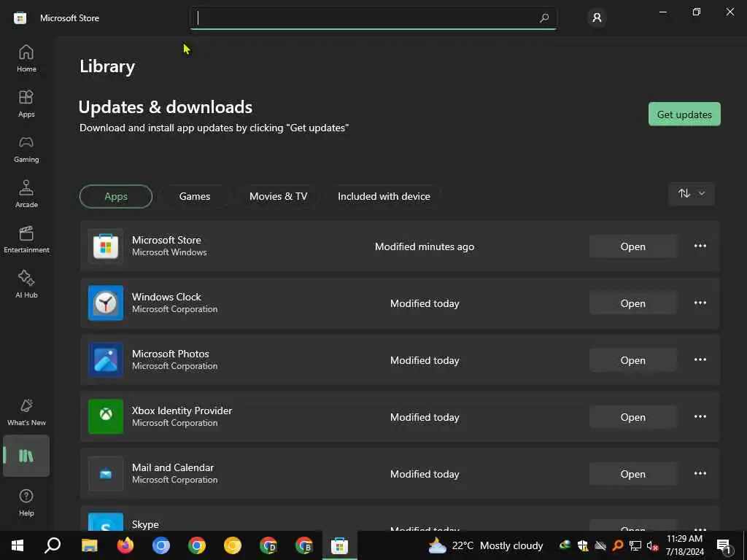
Task: Click the Windows Clock app name
Action: pyautogui.click(x=166, y=297)
